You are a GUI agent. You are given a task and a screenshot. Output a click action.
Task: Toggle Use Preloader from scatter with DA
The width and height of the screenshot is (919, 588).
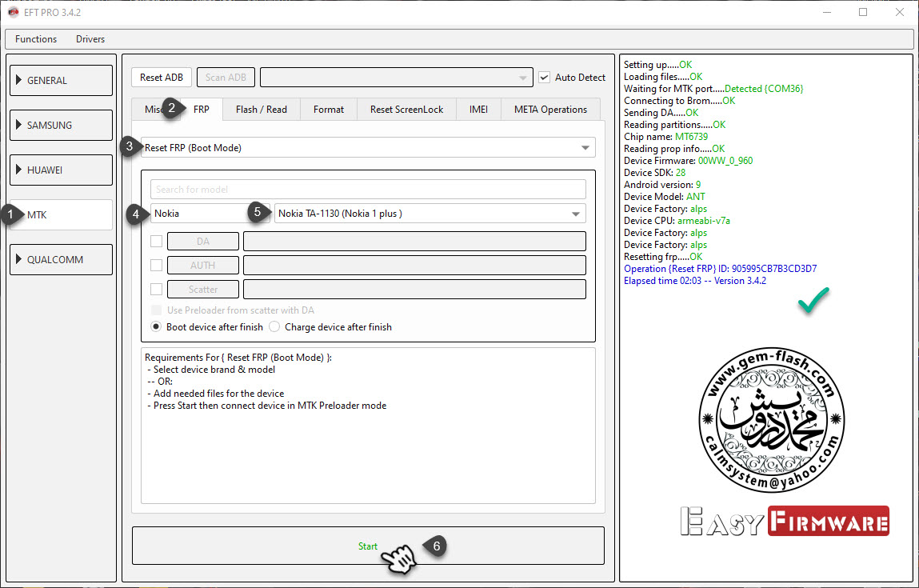(x=157, y=310)
